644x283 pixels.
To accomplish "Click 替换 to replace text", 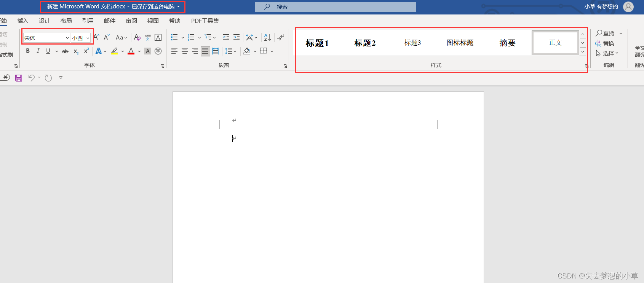I will point(605,43).
